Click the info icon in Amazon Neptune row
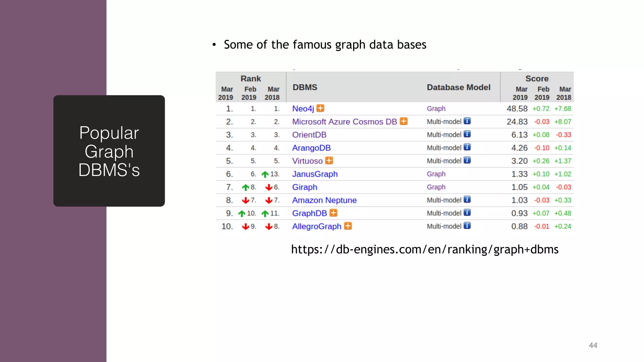Screen dimensions: 644x362 [467, 200]
